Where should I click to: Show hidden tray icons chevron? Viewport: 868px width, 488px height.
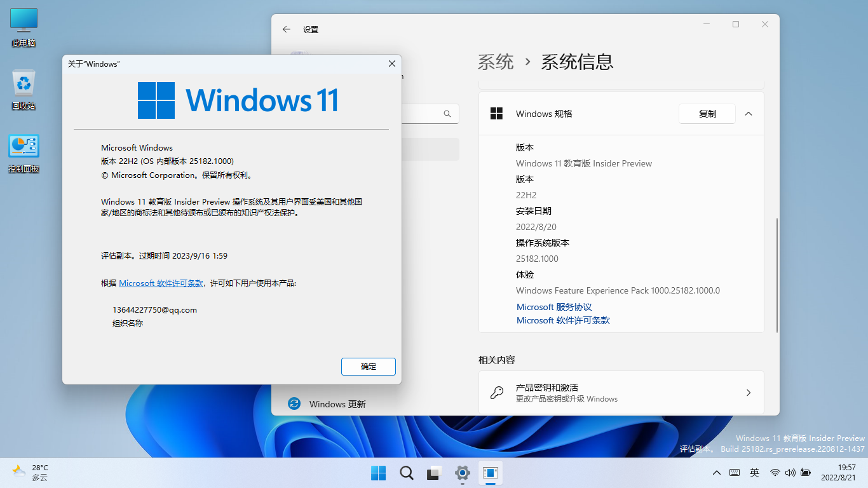[x=717, y=473]
